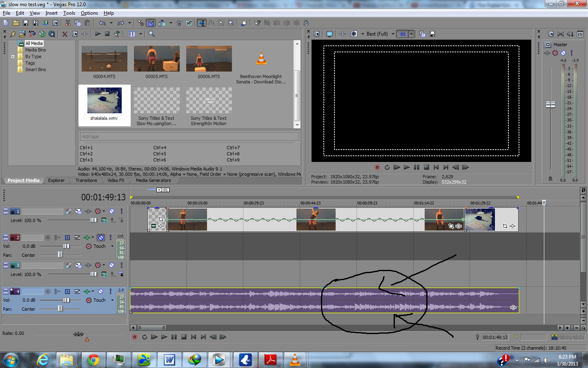This screenshot has width=588, height=368.
Task: Toggle Solo on video track 1
Action: (121, 211)
